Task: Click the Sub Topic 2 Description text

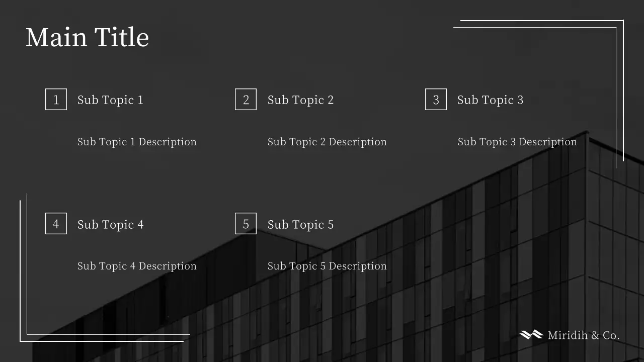Action: pyautogui.click(x=327, y=142)
